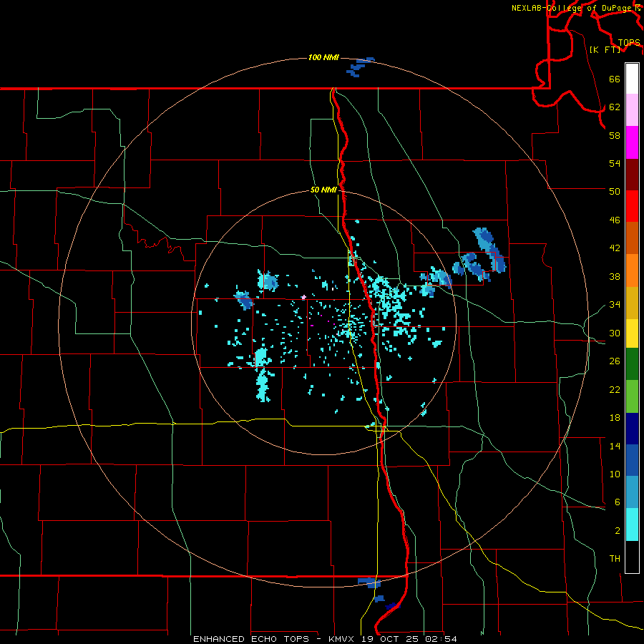Viewport: 644px width, 644px height.
Task: Click the bright yellow legend swatch
Action: (632, 333)
